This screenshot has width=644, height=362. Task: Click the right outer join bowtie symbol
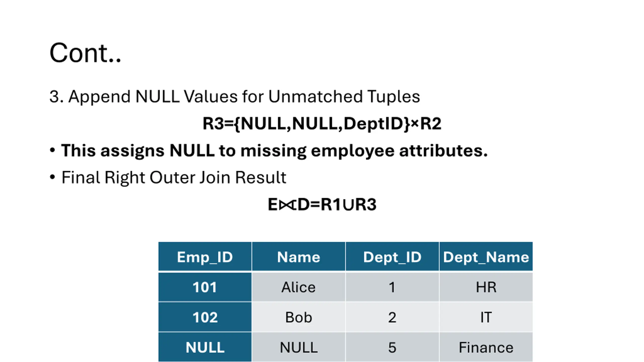pos(287,205)
